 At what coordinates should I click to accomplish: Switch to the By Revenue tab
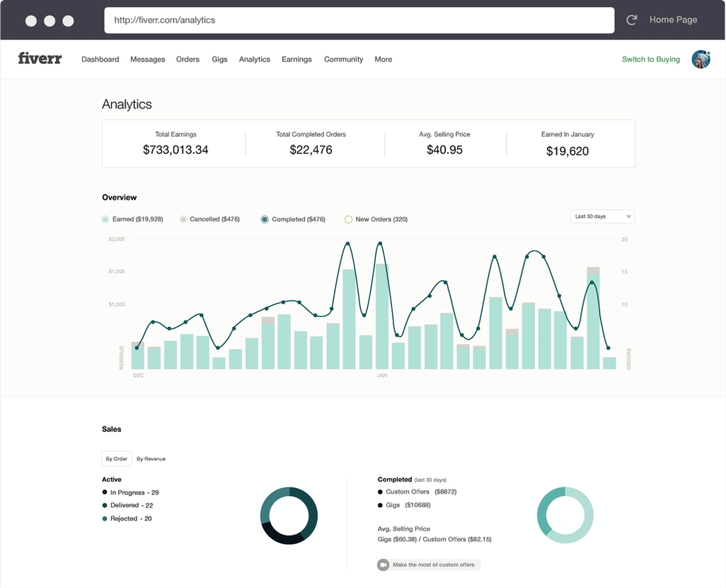(x=151, y=459)
